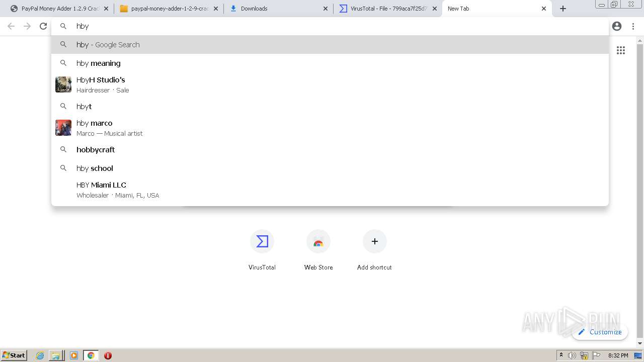Open the Windows Start button
This screenshot has height=362, width=644.
(x=14, y=355)
